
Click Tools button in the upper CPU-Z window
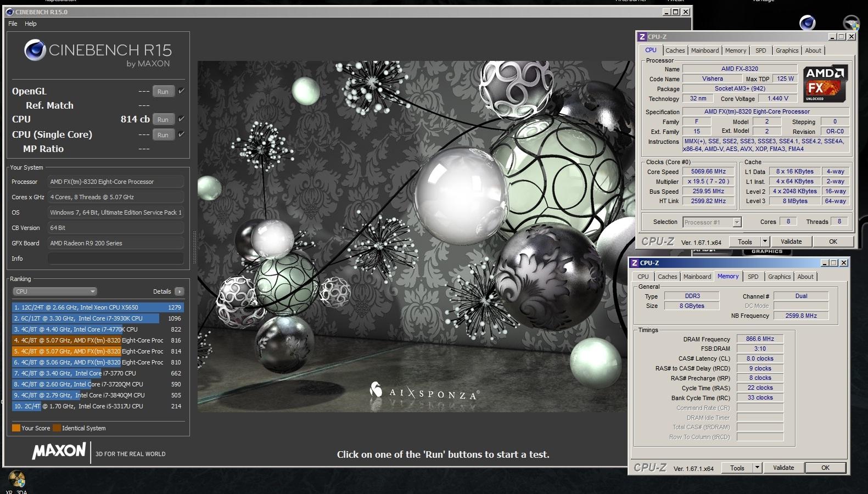pos(745,242)
